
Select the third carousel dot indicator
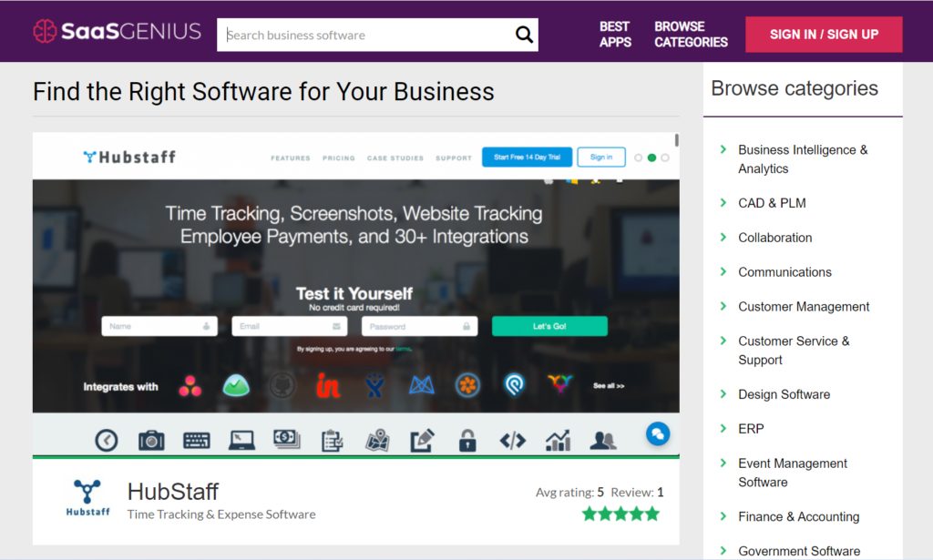pyautogui.click(x=665, y=158)
